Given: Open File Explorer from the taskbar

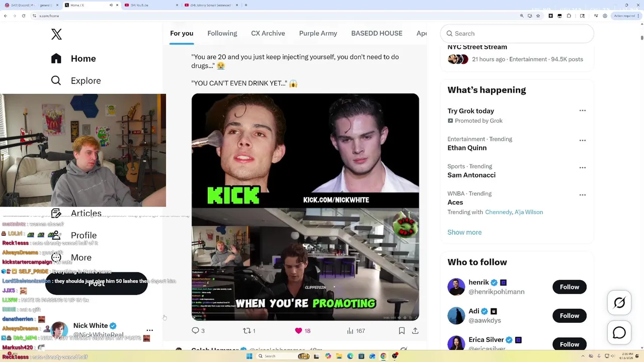Looking at the screenshot, I should [x=339, y=356].
